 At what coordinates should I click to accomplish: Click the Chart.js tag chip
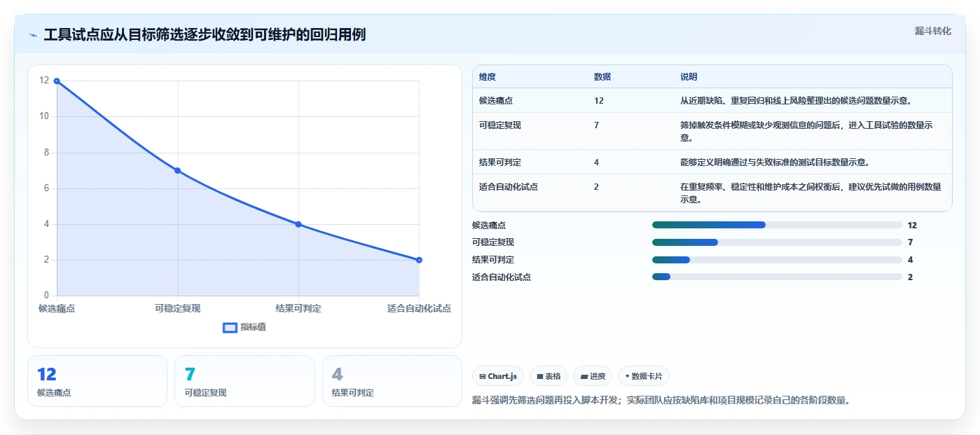[498, 376]
